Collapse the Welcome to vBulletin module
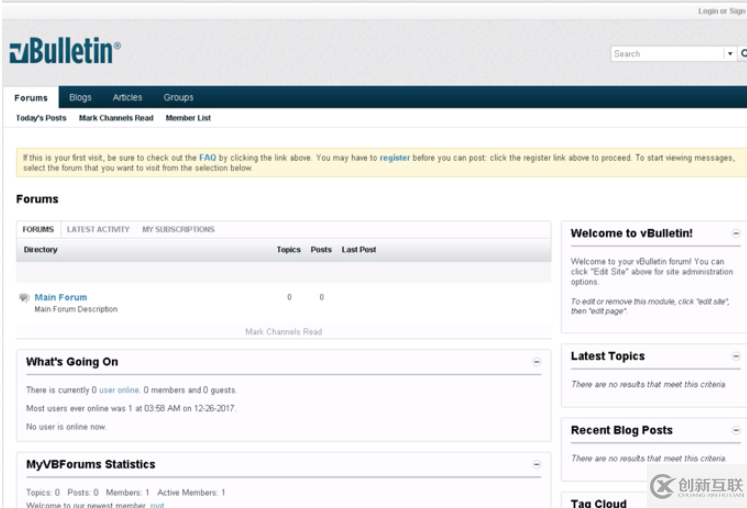747x508 pixels. (x=736, y=234)
